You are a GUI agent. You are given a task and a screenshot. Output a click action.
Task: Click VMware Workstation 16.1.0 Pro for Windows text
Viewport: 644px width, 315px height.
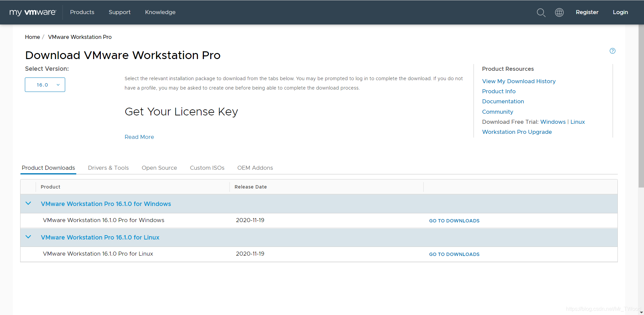coord(103,220)
